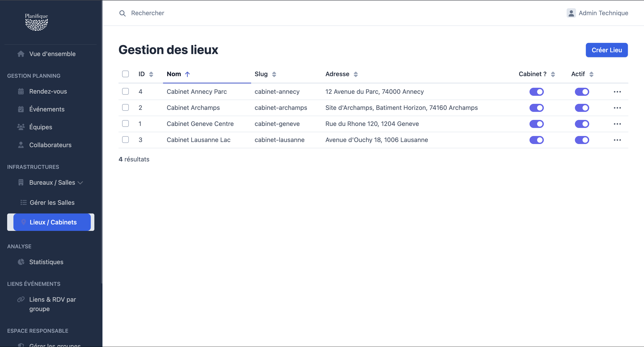Click the calendar-check icon beside Événements

tap(21, 109)
